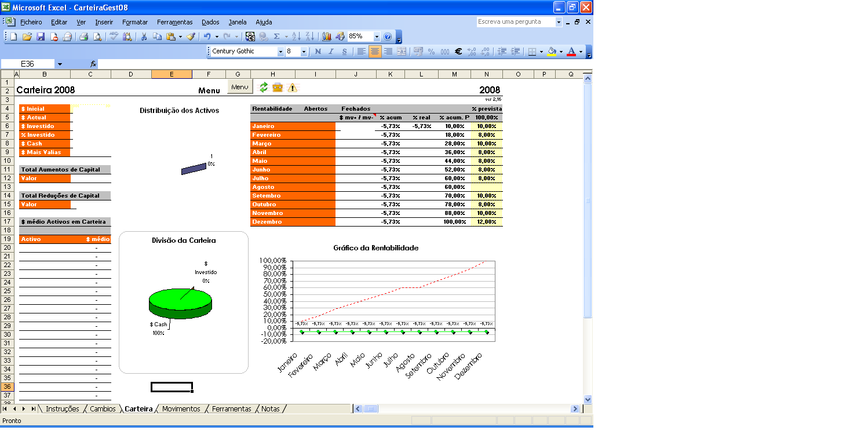Apply percent style format
Image resolution: width=868 pixels, height=445 pixels.
pyautogui.click(x=431, y=52)
